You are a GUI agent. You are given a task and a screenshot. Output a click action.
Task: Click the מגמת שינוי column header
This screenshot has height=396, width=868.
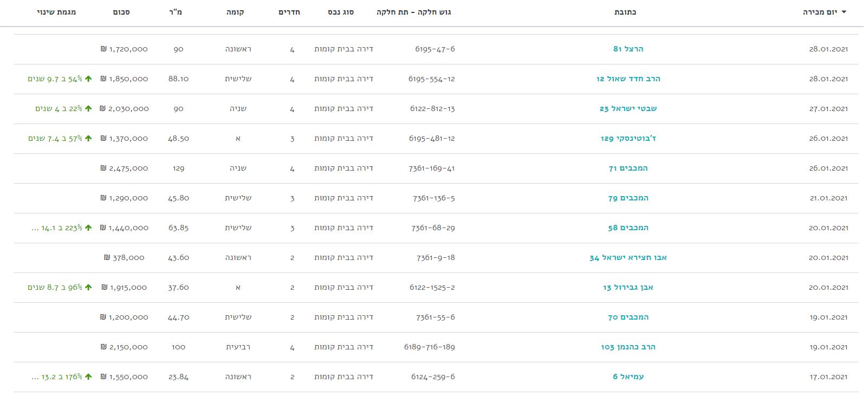pos(56,12)
